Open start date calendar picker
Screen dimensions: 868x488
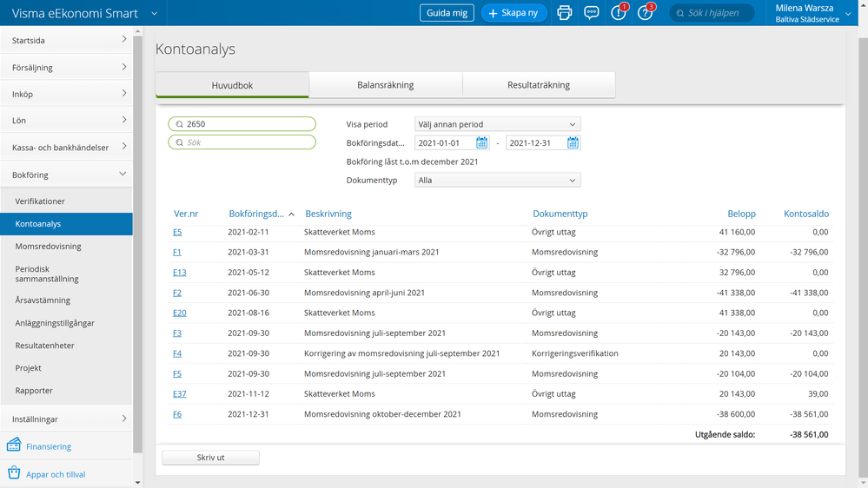(481, 142)
